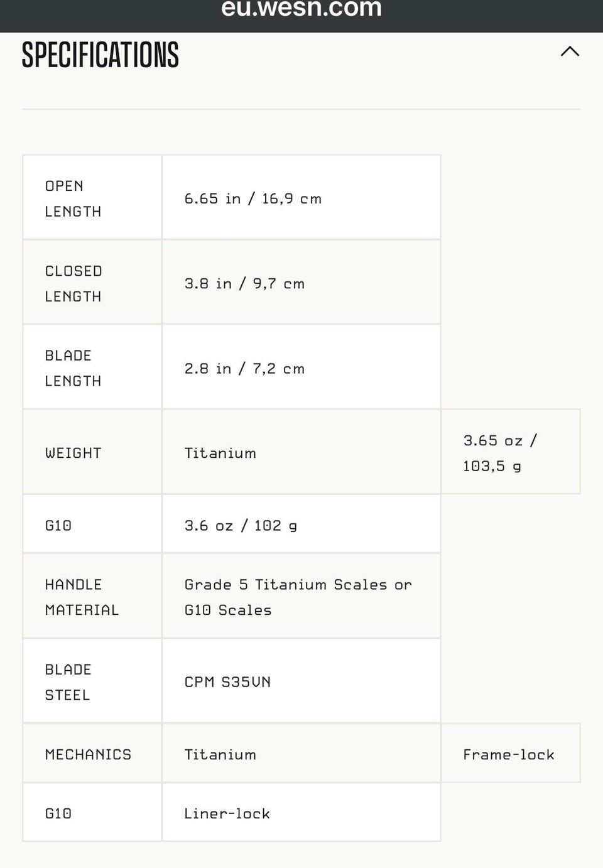Select the 2.8 in / 7,2 cm value
603x868 pixels.
coord(244,369)
